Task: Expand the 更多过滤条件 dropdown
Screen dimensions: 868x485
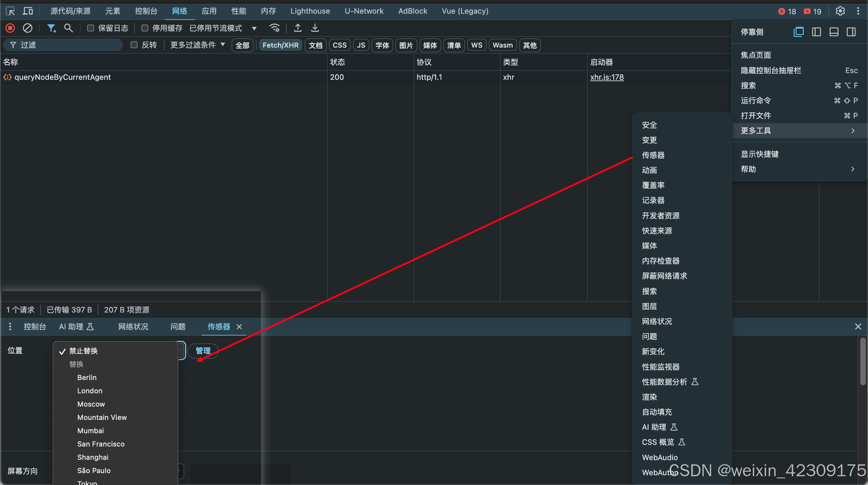Action: tap(197, 45)
